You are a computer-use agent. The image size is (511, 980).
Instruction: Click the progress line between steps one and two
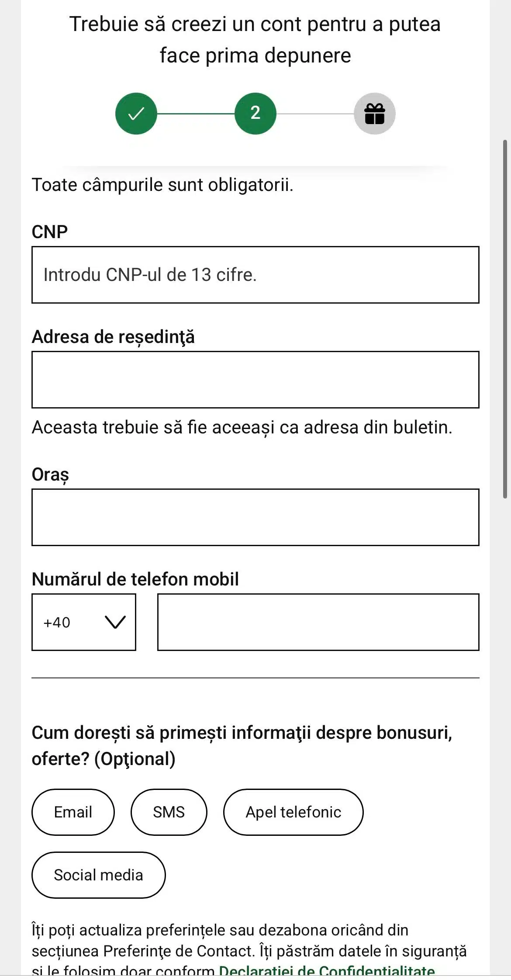[196, 114]
